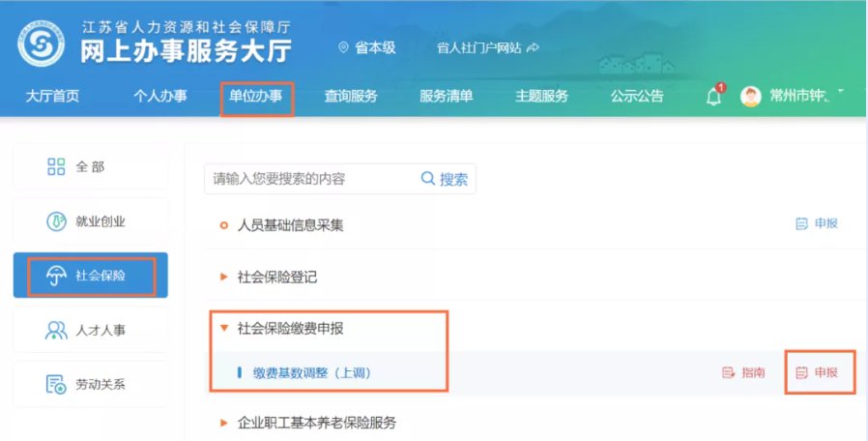This screenshot has height=441, width=868.
Task: Select the 全部 grid icon category
Action: 56,167
